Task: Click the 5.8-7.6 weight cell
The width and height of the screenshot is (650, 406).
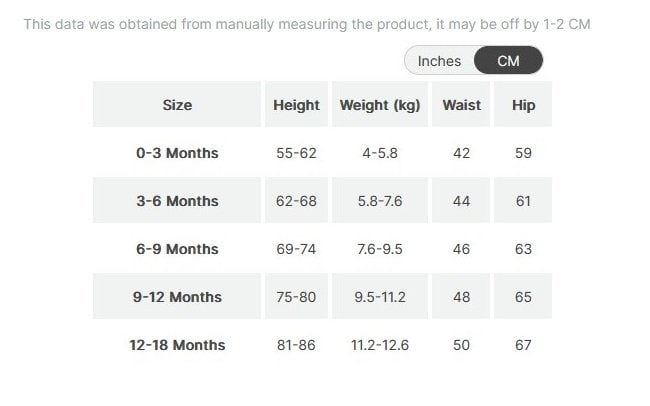Action: point(380,201)
